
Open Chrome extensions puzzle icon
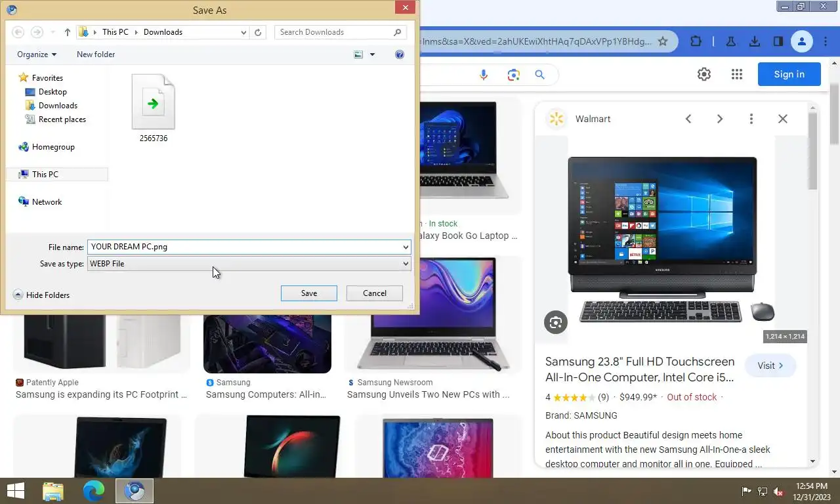pos(696,41)
